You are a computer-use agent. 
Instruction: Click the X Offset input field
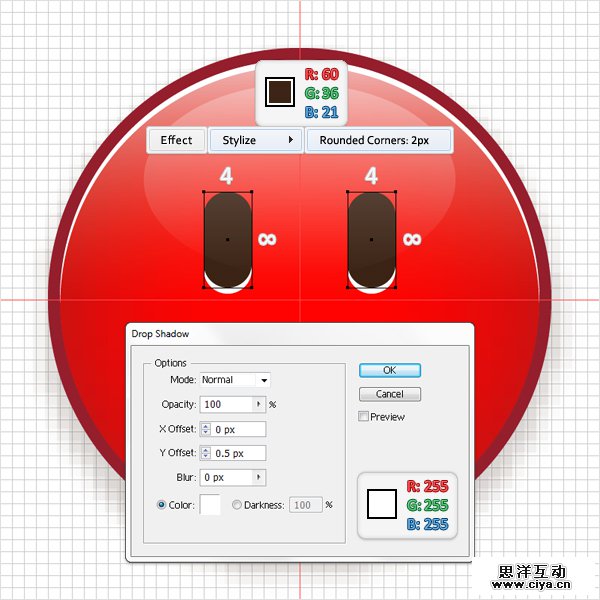[x=238, y=429]
